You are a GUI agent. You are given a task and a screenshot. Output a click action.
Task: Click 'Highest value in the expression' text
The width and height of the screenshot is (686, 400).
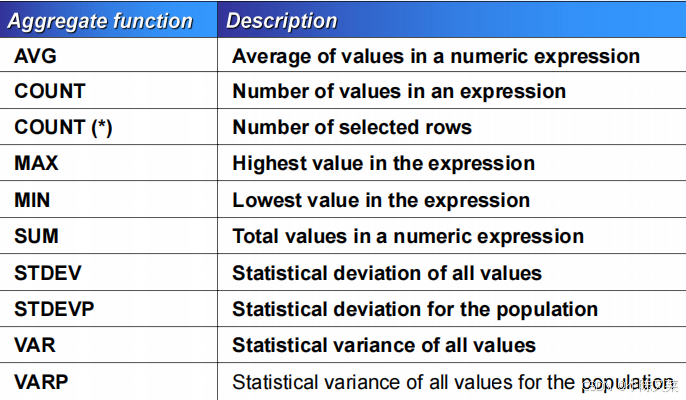(x=383, y=164)
